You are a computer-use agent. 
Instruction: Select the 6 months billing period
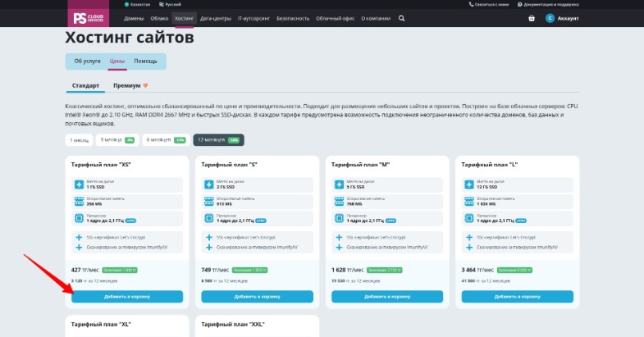[166, 140]
